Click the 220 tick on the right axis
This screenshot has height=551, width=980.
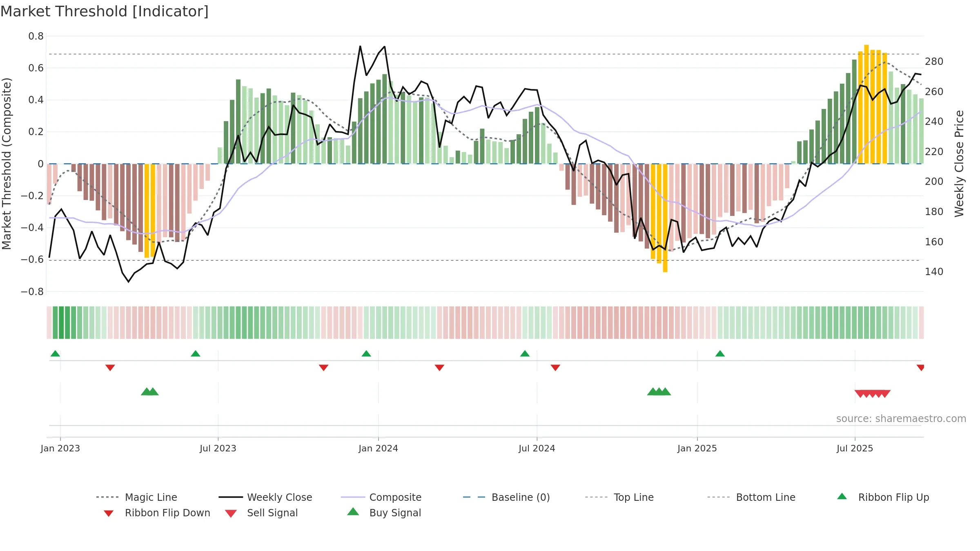click(x=934, y=152)
